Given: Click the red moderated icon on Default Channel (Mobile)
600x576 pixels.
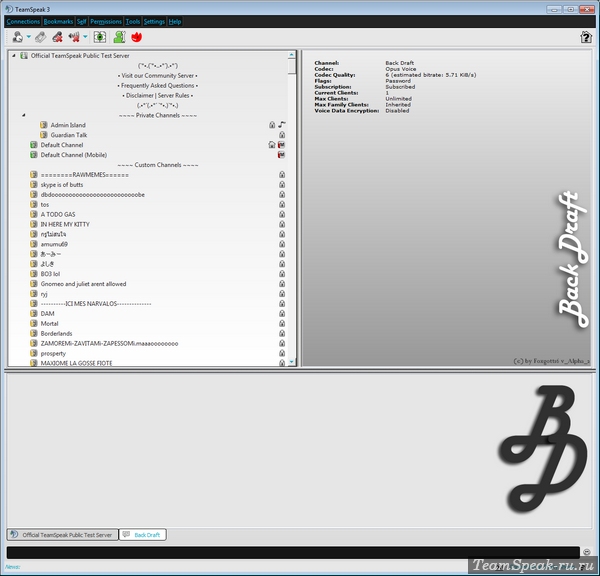Looking at the screenshot, I should [x=282, y=155].
